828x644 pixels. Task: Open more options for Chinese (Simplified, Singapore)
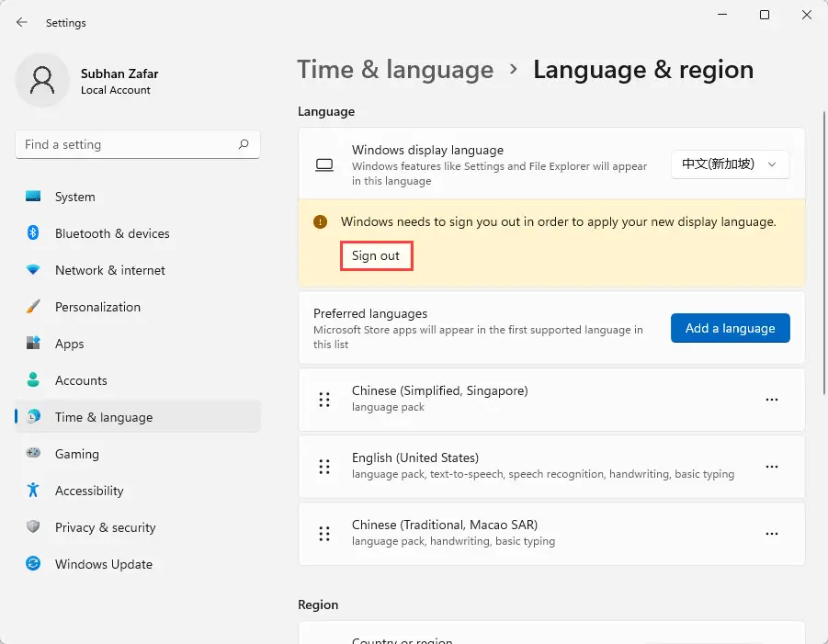click(x=772, y=400)
